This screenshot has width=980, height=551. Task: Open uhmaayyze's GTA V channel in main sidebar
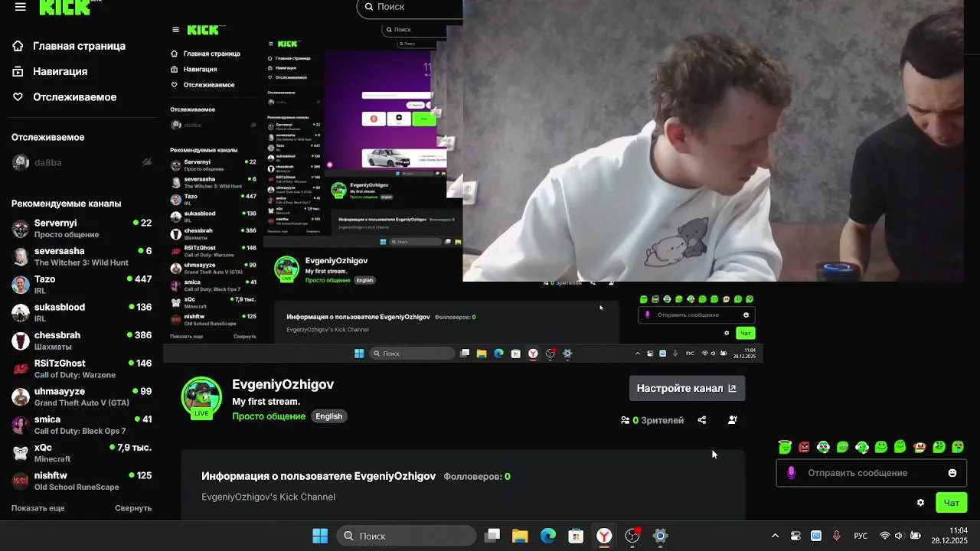click(82, 396)
